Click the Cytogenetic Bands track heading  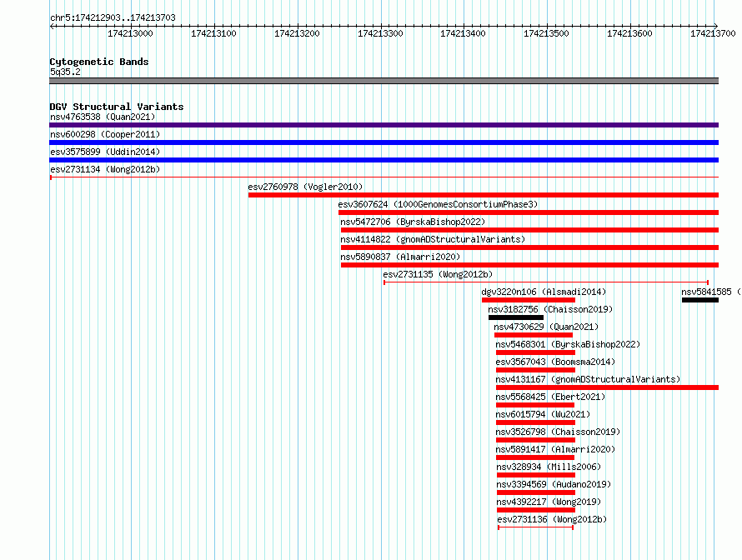pyautogui.click(x=99, y=62)
